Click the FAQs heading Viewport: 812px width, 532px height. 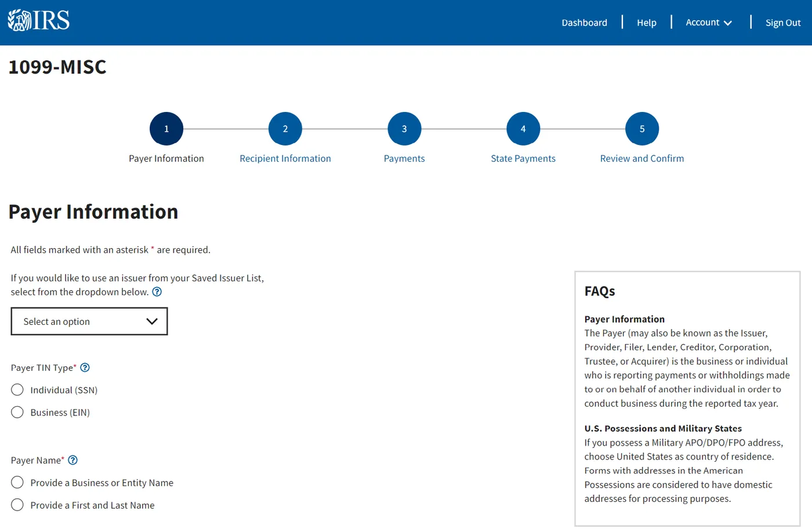(600, 291)
